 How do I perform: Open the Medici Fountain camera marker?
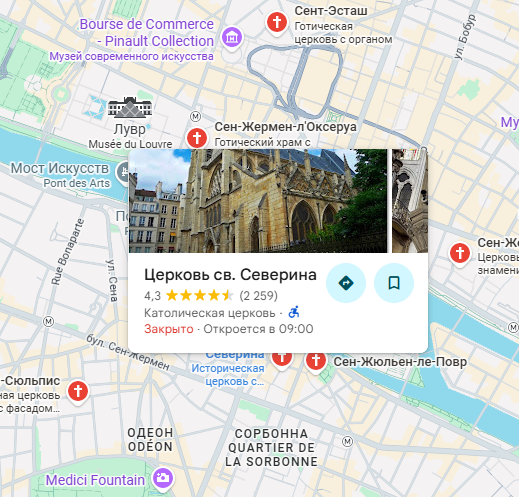[163, 479]
